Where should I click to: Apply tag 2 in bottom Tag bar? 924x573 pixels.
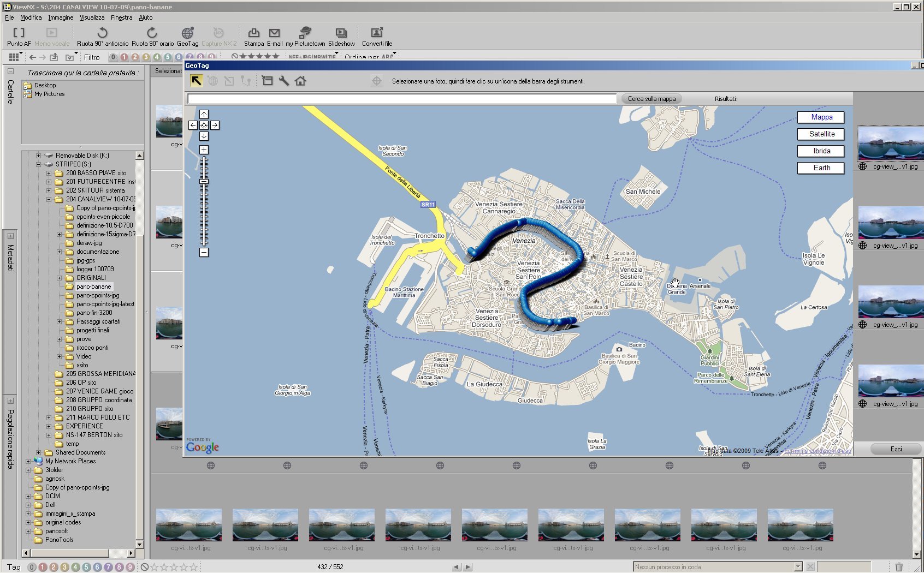pos(54,567)
